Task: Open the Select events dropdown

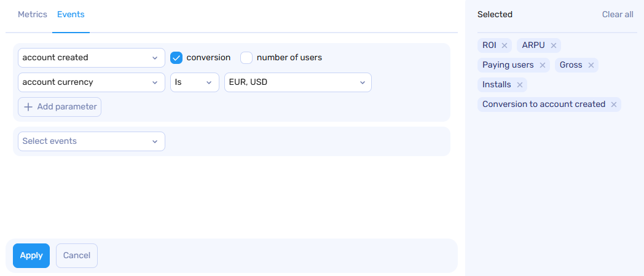Action: [91, 141]
